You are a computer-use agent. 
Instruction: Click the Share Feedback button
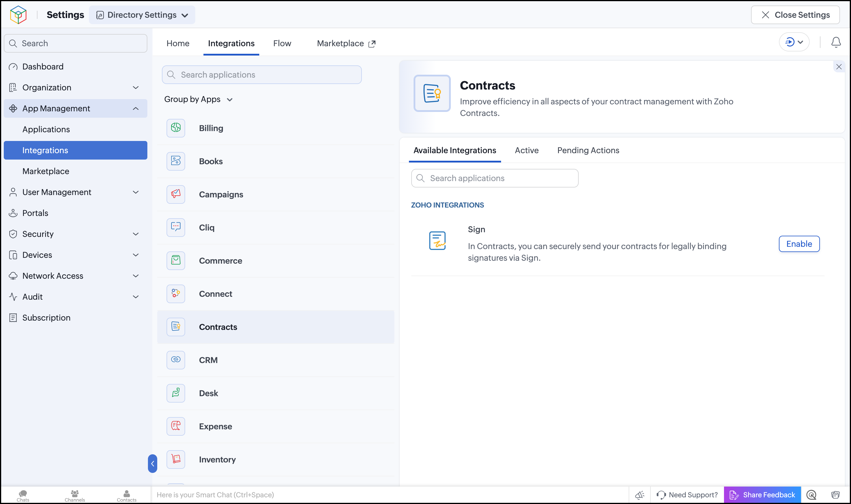(x=762, y=495)
